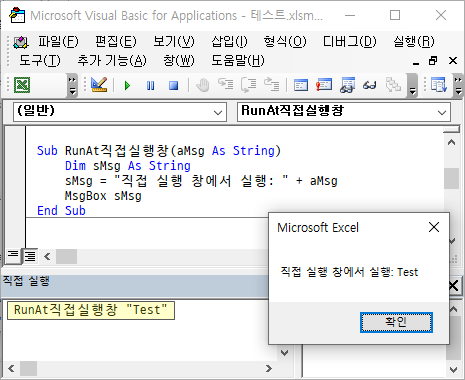465x380 pixels.
Task: Close the inner code window
Action: point(453,61)
